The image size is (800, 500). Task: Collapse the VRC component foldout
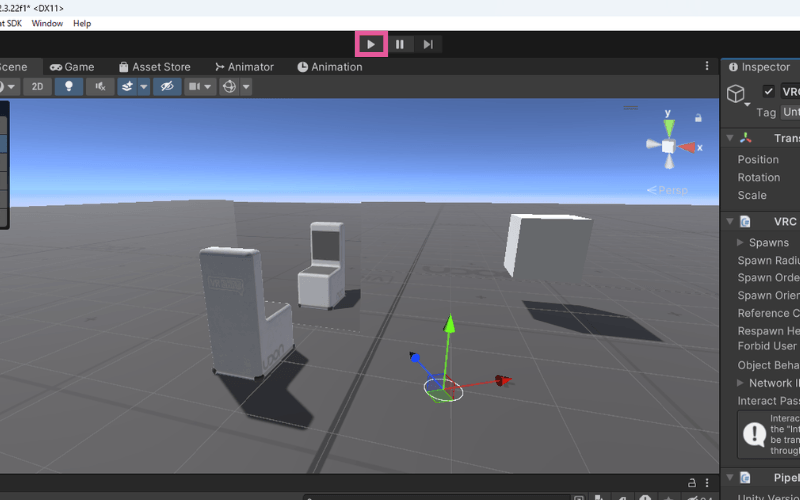point(730,221)
